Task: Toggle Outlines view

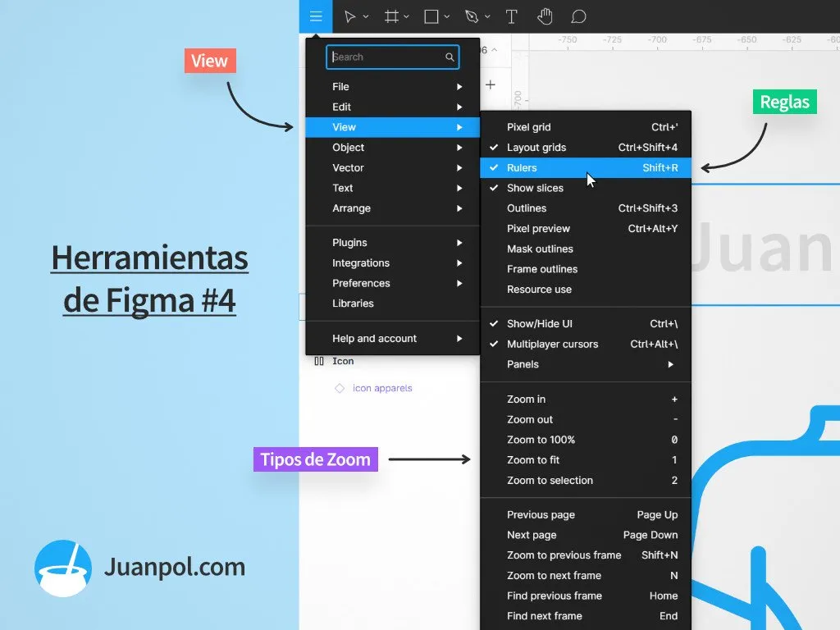Action: click(586, 208)
